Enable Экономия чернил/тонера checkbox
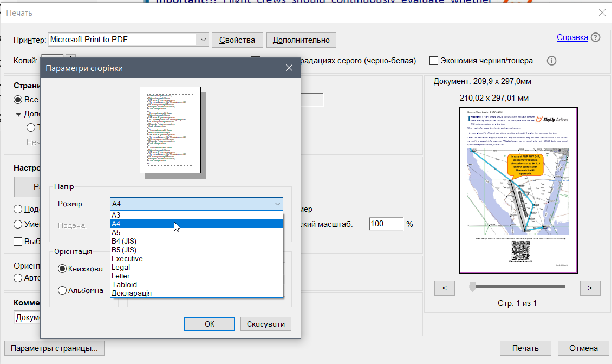 [x=434, y=61]
